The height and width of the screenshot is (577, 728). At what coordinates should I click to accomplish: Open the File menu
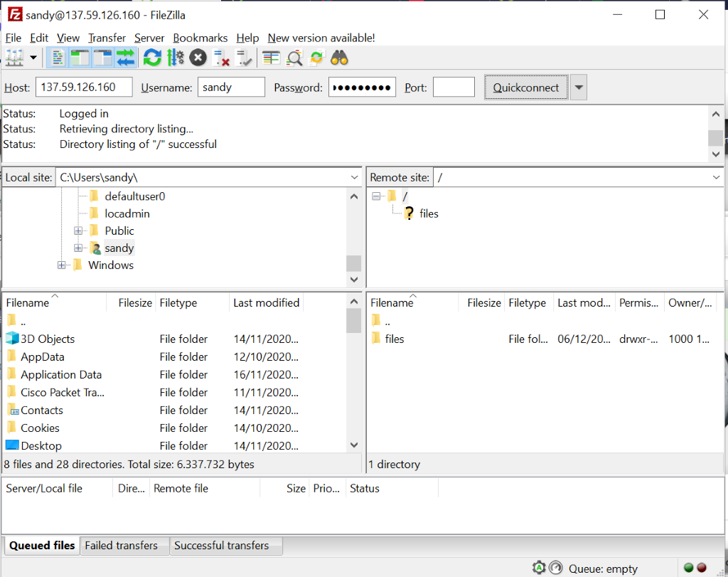(14, 38)
